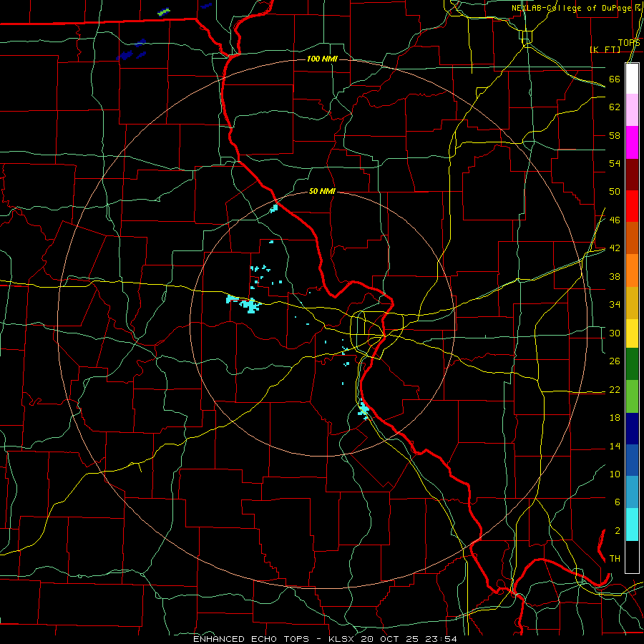
Task: Click the "20 OCT 25" date text
Action: coord(391,639)
